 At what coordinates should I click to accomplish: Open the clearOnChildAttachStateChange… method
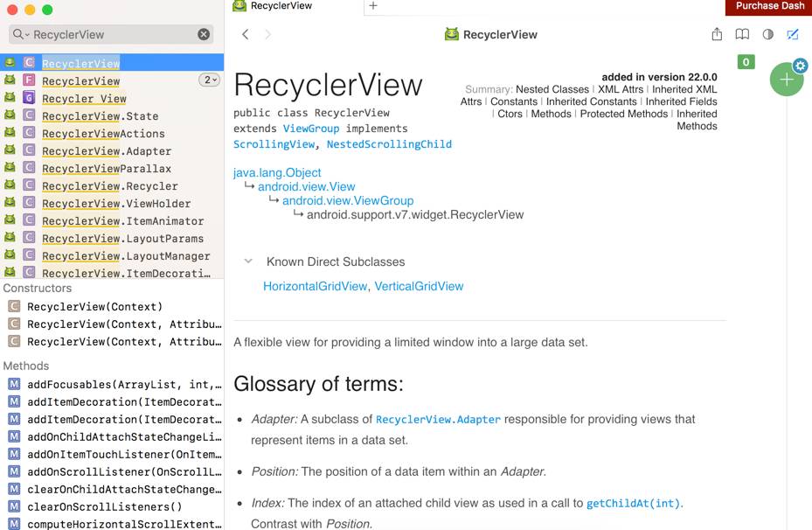point(112,489)
